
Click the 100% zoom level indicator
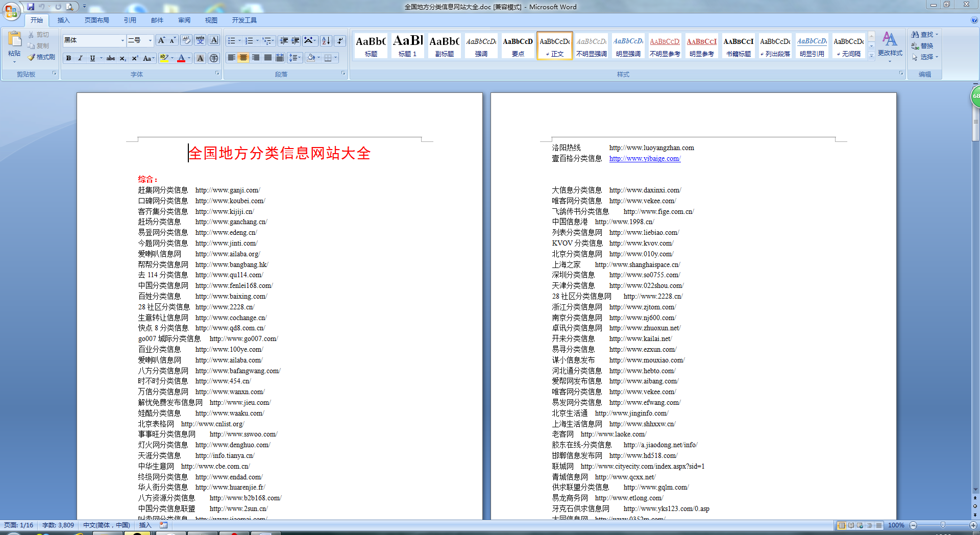[x=896, y=525]
